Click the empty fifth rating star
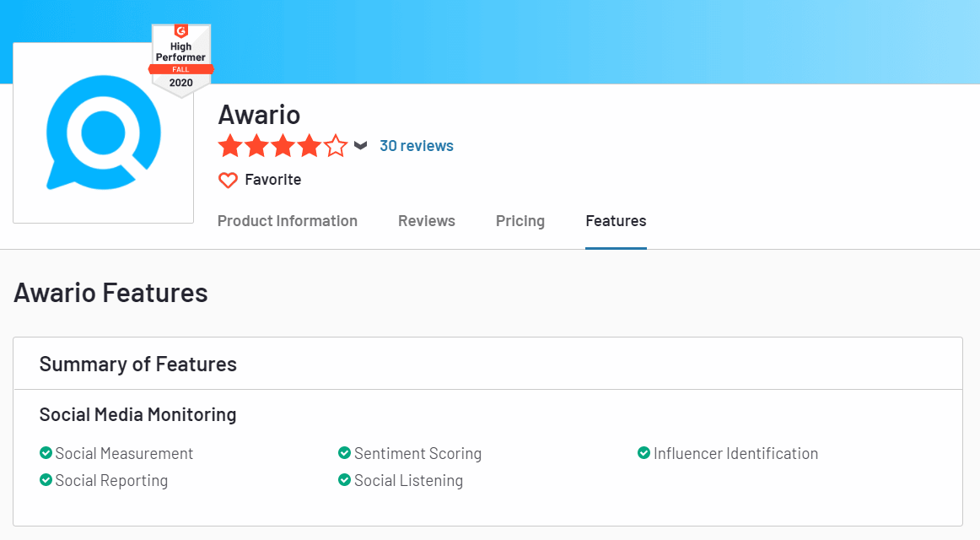The image size is (980, 540). click(336, 146)
